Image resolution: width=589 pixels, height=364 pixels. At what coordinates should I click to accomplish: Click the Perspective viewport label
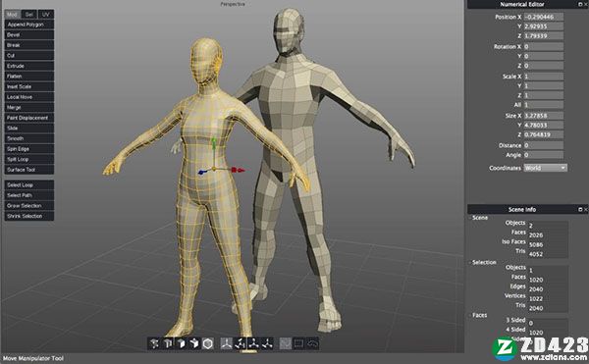click(x=233, y=4)
